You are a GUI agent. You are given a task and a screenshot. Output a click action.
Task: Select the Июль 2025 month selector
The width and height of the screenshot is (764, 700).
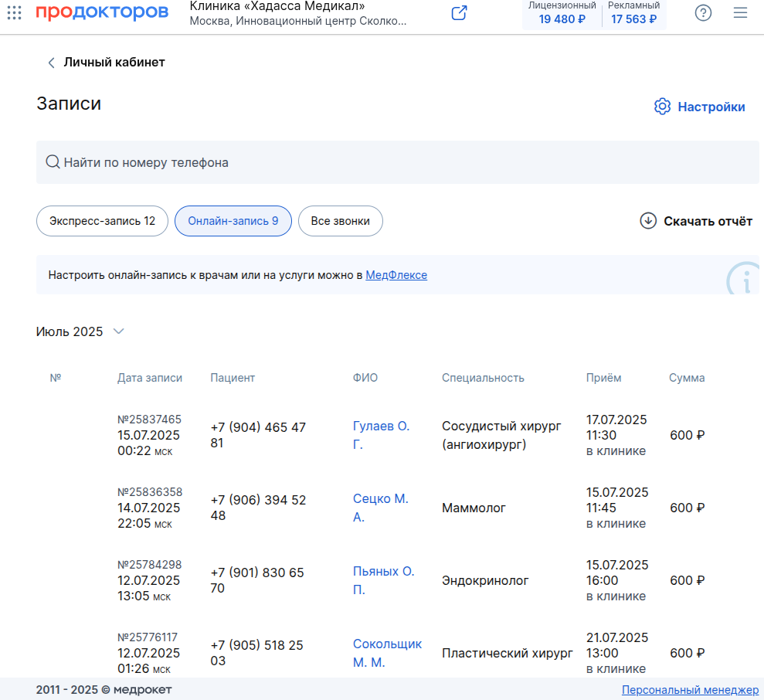80,331
